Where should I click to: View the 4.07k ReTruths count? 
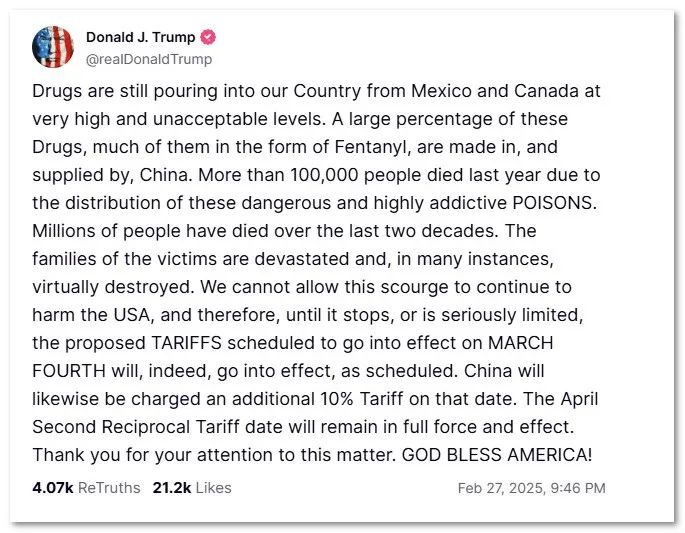pos(86,488)
